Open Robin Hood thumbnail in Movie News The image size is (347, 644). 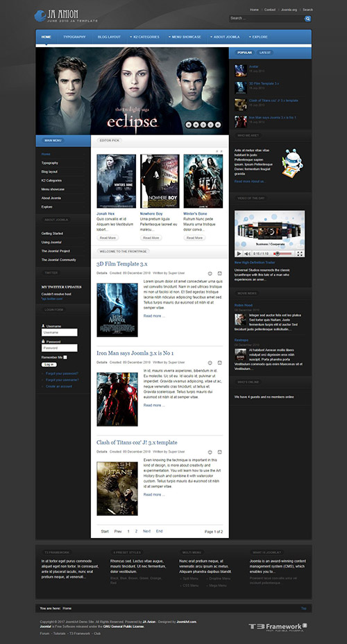click(241, 320)
